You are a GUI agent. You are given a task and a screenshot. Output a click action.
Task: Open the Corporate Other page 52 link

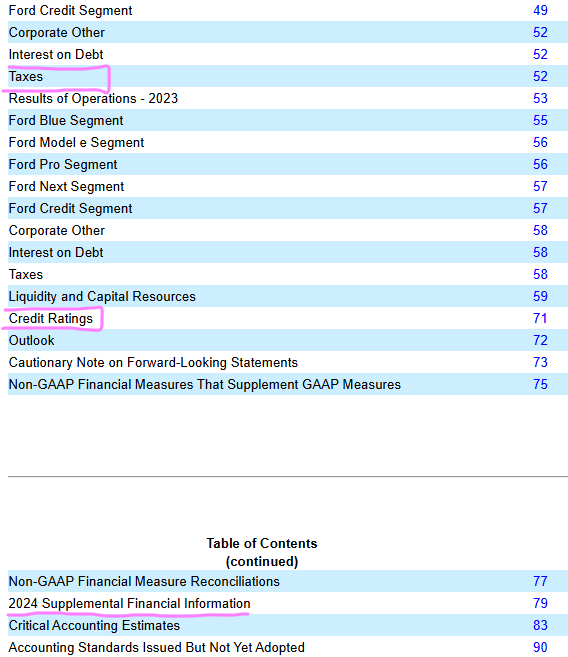pyautogui.click(x=540, y=33)
